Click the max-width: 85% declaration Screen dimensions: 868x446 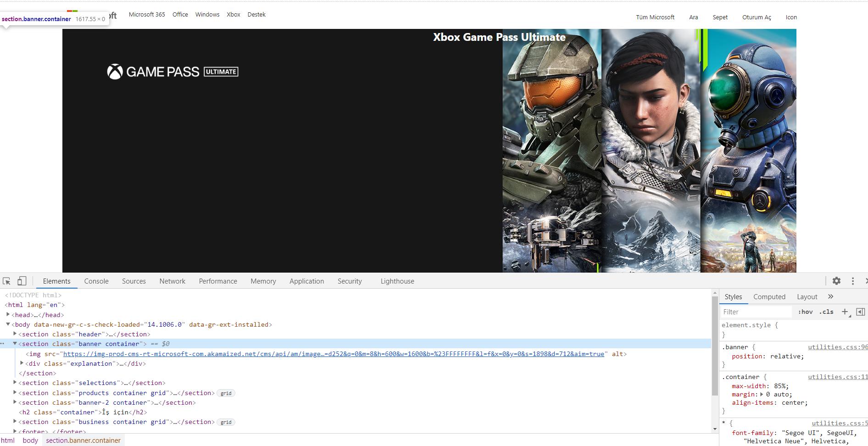pyautogui.click(x=760, y=386)
